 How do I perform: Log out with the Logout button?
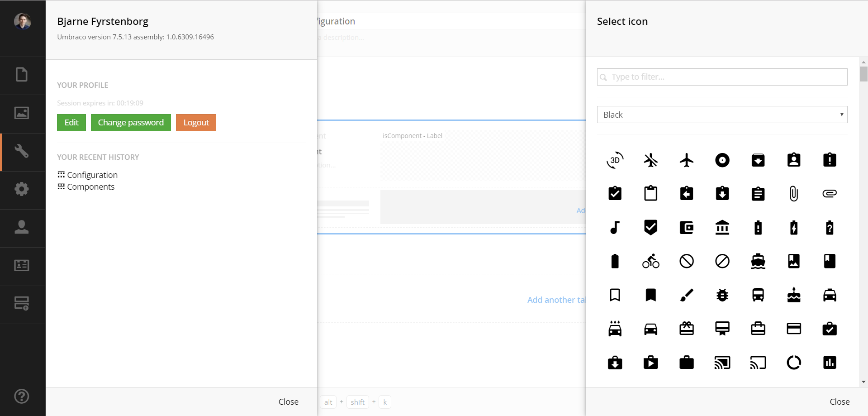(x=196, y=123)
